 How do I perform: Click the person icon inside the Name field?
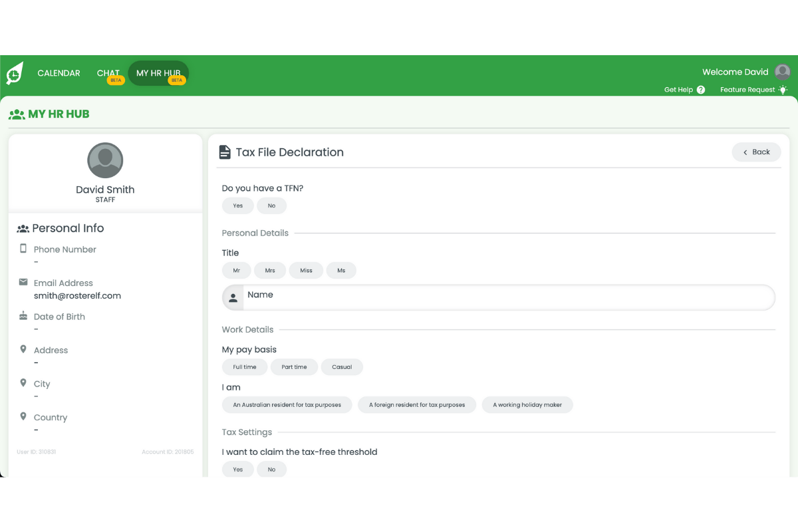[x=232, y=297]
